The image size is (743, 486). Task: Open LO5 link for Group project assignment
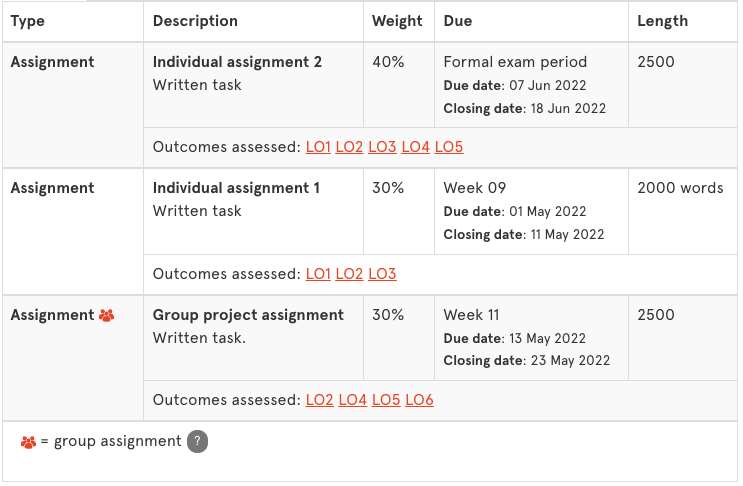[x=386, y=400]
